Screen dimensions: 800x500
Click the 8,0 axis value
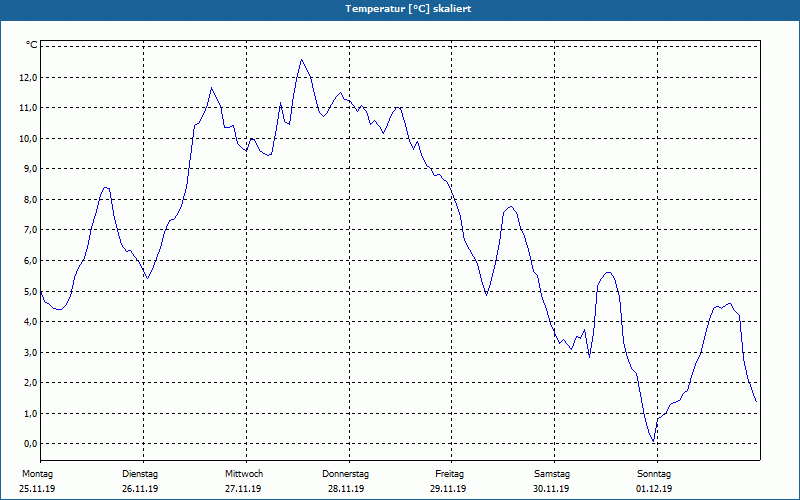[x=30, y=199]
